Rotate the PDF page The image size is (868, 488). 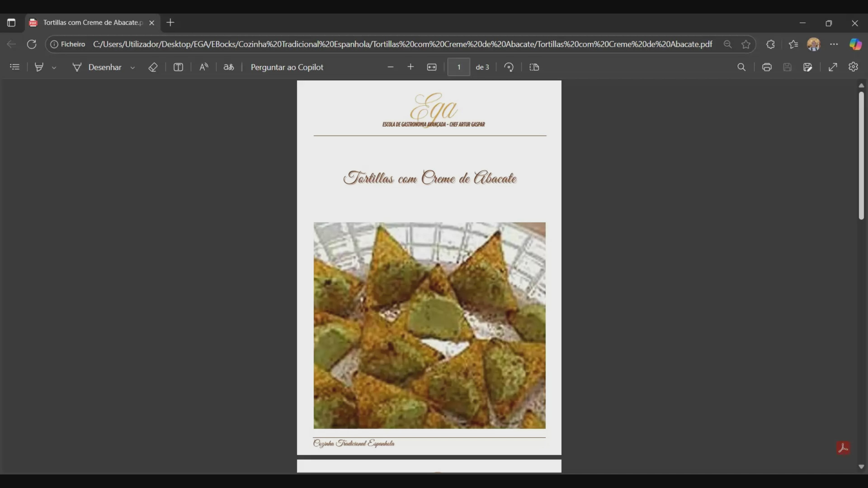click(509, 67)
